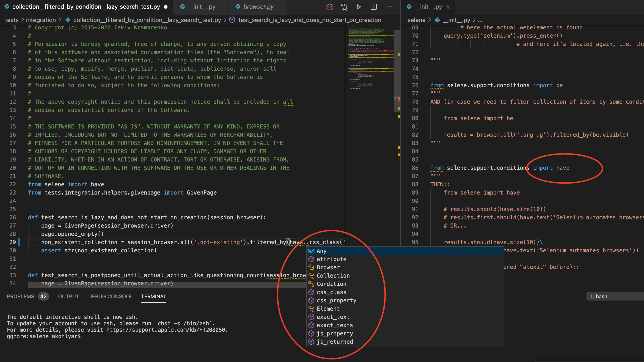The image size is (644, 362).
Task: Pick 'css_class' from the autocomplete list
Action: point(331,292)
